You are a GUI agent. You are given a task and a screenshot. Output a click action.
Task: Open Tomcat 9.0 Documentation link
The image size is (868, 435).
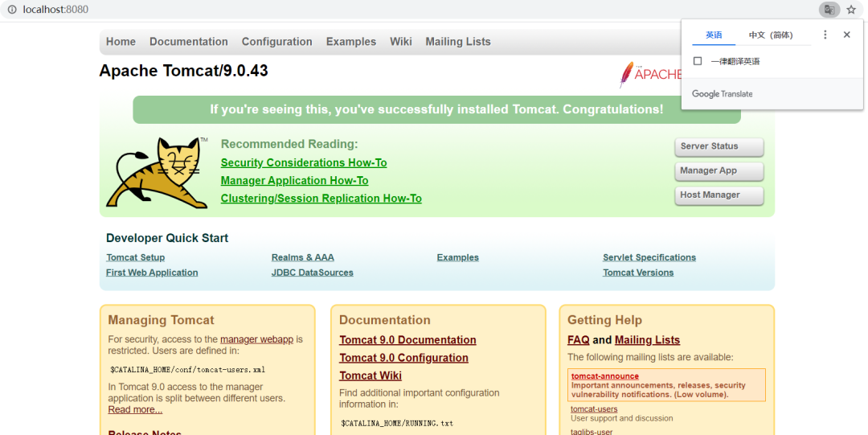407,340
